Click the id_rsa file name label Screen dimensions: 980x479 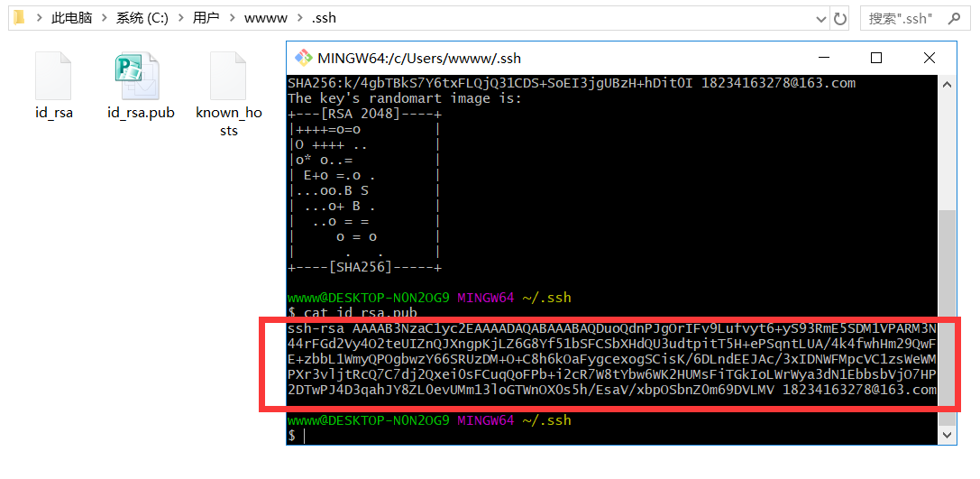pyautogui.click(x=54, y=113)
